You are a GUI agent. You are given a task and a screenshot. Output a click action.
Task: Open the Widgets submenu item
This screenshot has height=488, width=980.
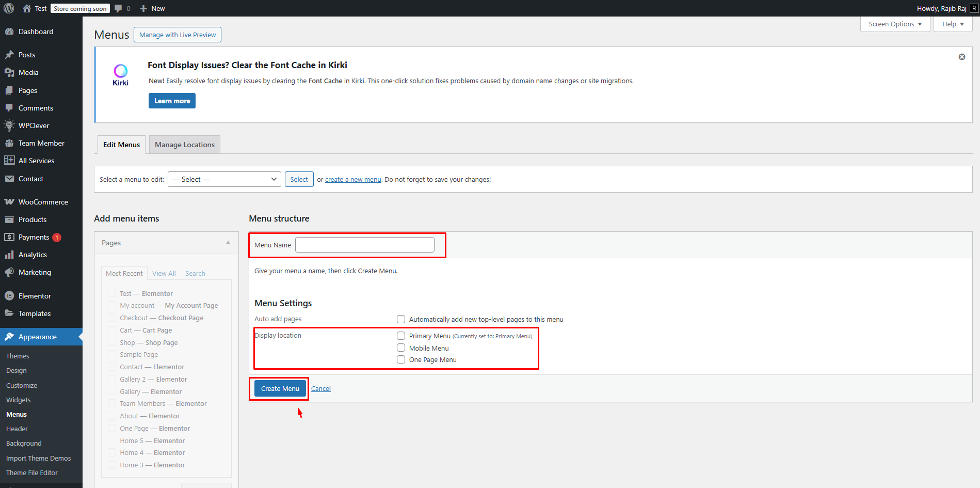18,400
